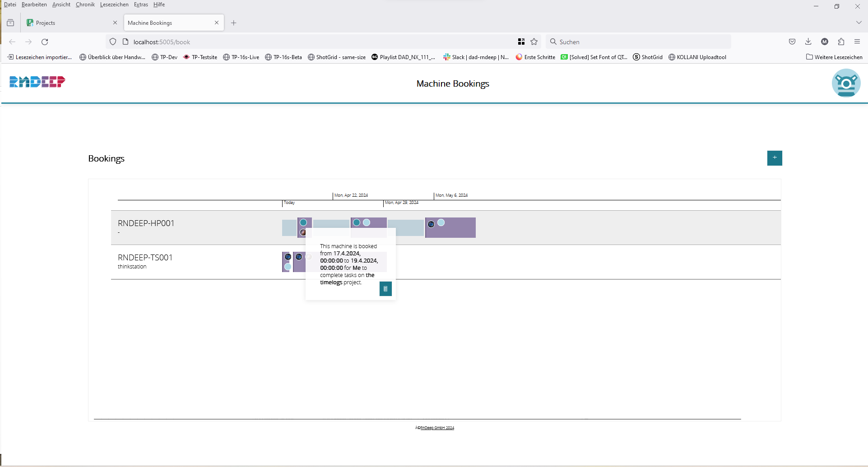Open the user avatar in page header
This screenshot has width=868, height=467.
(846, 83)
